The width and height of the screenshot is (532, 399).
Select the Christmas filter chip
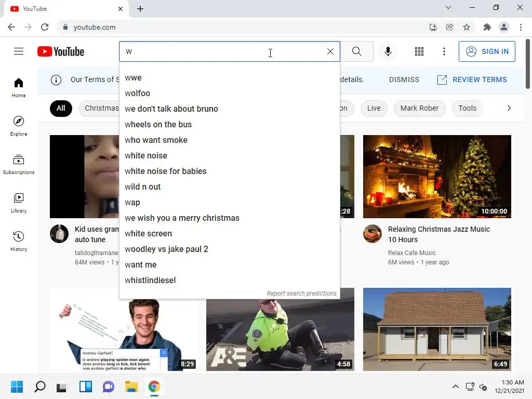click(99, 108)
